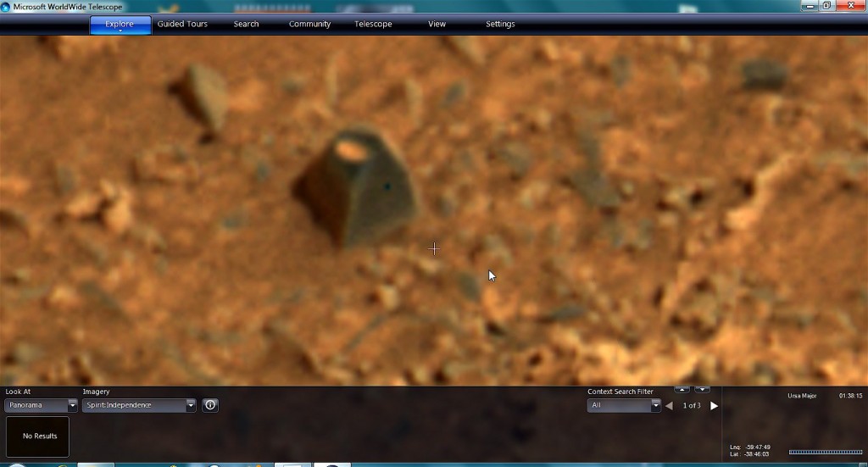Open the Guided Tours tab
Screen dimensions: 868x467
click(182, 25)
